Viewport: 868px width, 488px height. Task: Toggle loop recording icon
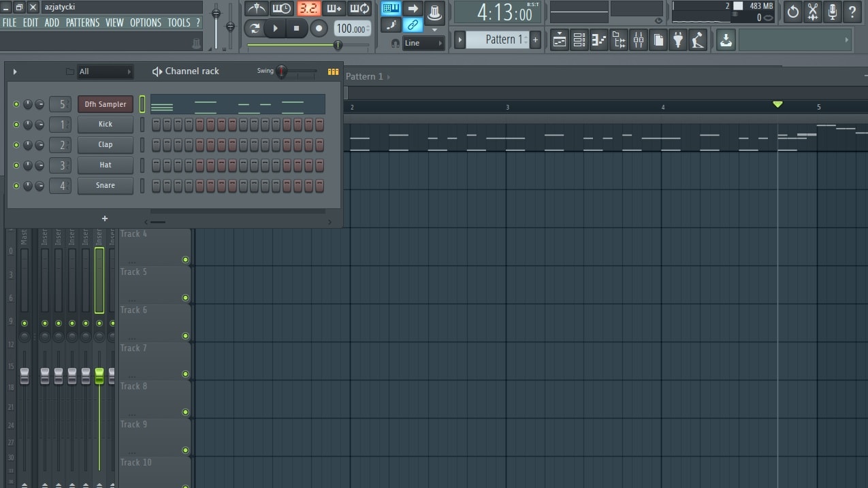[359, 9]
